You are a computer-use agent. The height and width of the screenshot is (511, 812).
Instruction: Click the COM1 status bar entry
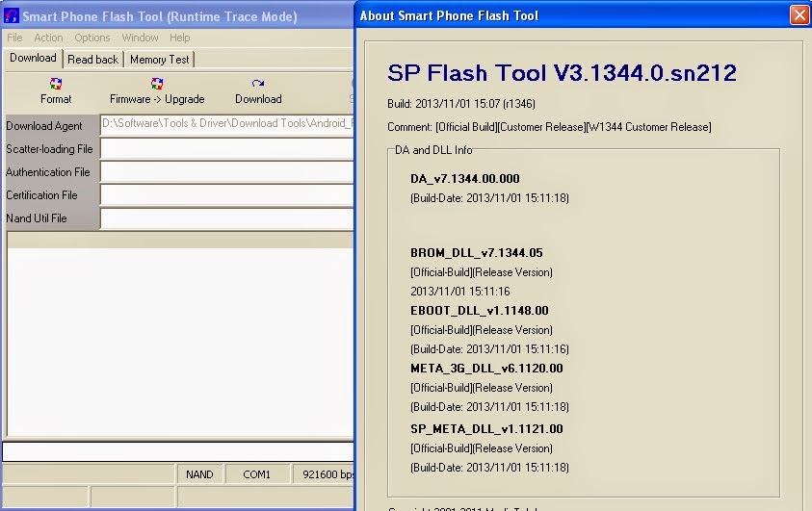click(257, 474)
